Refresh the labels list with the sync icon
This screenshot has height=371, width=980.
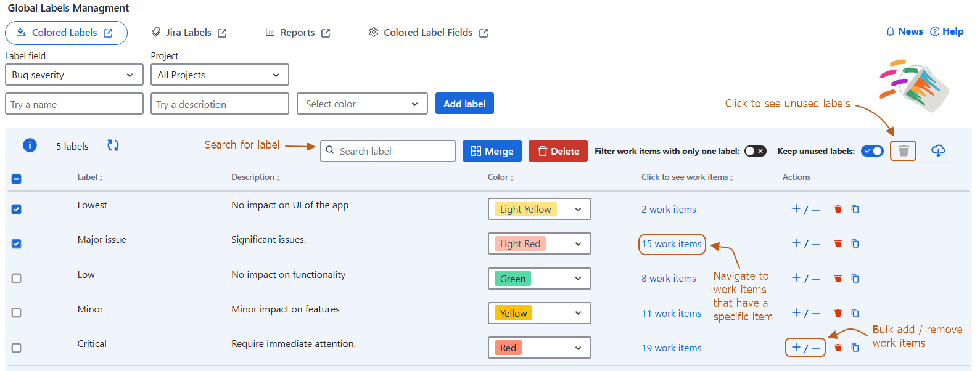(113, 145)
